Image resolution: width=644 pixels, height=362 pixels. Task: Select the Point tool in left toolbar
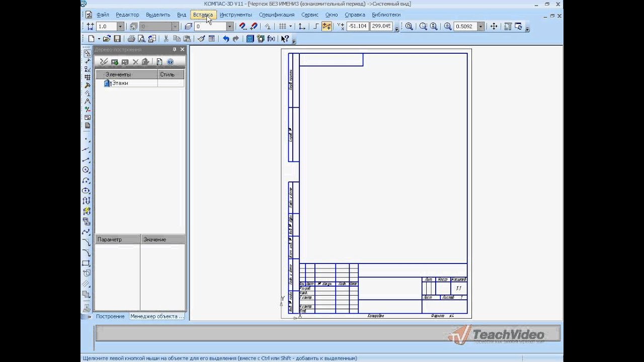87,139
